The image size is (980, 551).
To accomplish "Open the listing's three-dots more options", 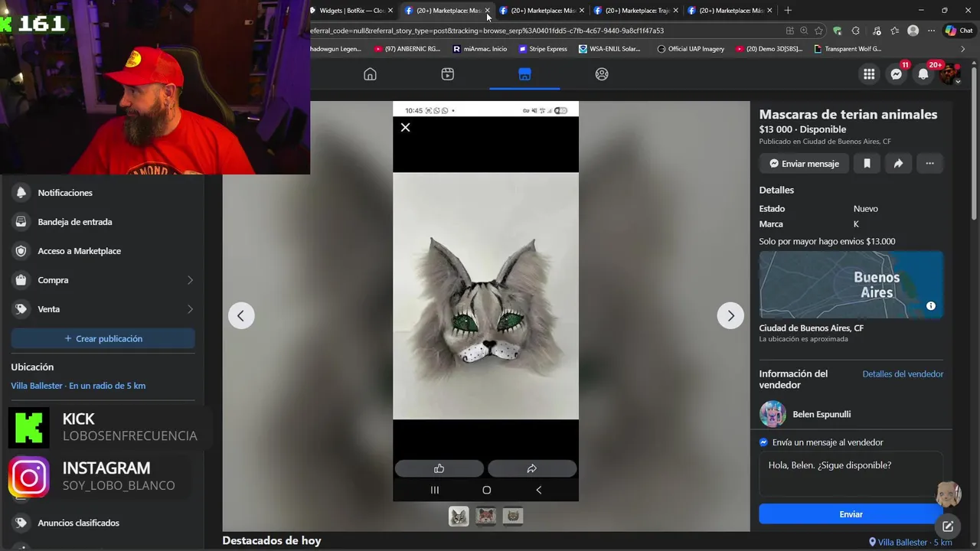I will [x=929, y=163].
